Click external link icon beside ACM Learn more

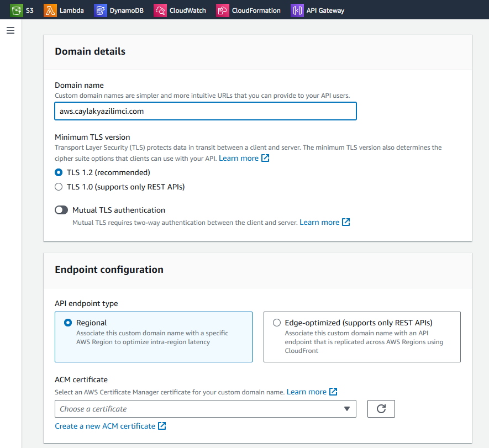click(333, 392)
